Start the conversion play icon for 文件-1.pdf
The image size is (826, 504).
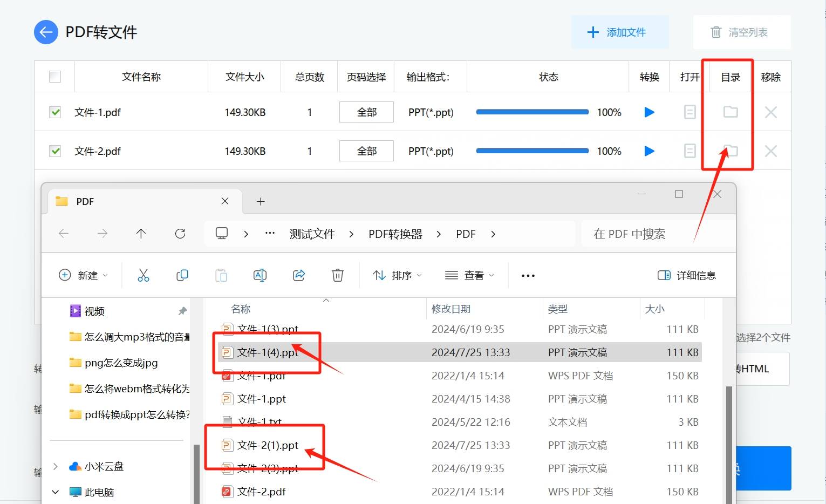click(x=650, y=112)
